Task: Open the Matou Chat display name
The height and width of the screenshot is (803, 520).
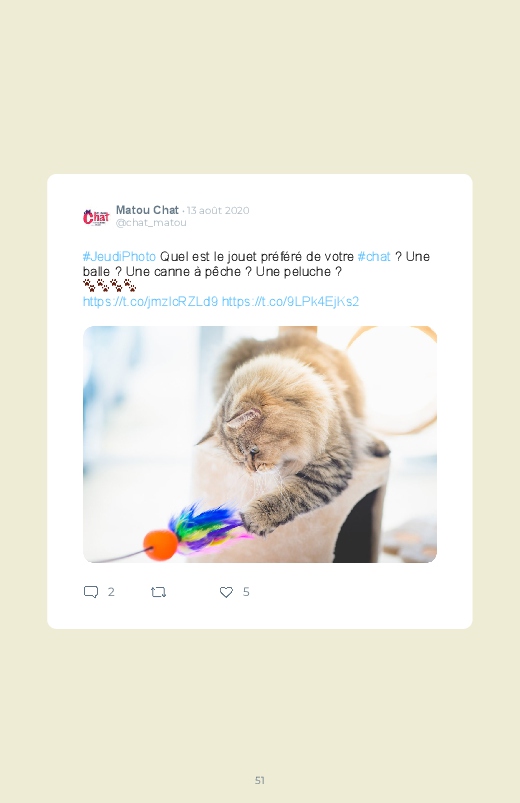Action: (x=147, y=210)
